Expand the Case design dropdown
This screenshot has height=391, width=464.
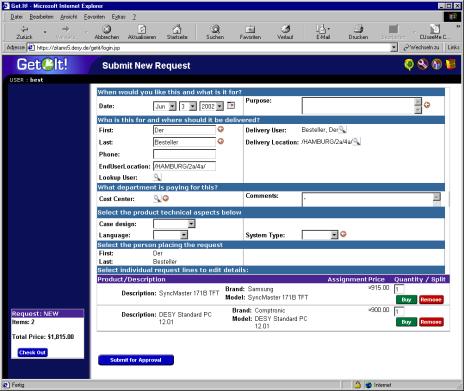click(174, 224)
